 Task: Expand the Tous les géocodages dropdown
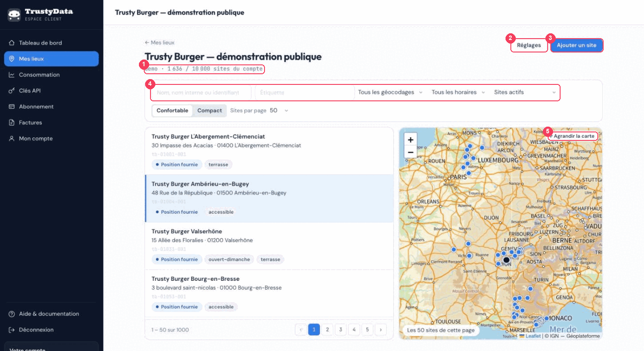[x=390, y=92]
